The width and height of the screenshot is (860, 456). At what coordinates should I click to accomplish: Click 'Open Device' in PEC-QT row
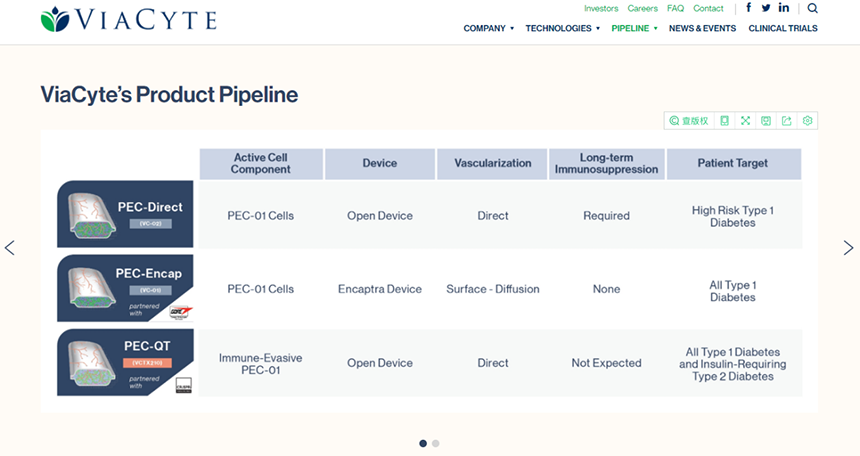click(380, 363)
